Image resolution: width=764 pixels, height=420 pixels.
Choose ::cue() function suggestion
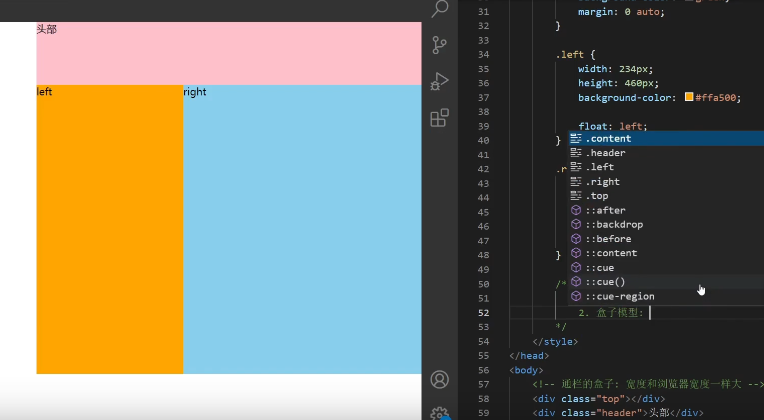click(x=667, y=282)
